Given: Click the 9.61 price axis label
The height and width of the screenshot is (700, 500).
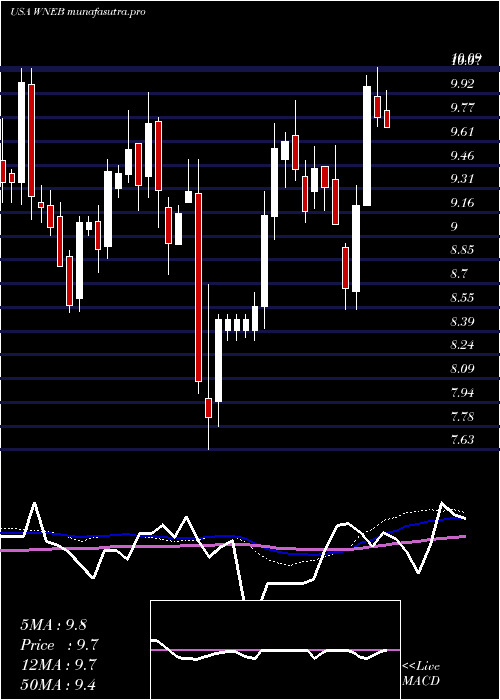Looking at the screenshot, I should coord(463,131).
